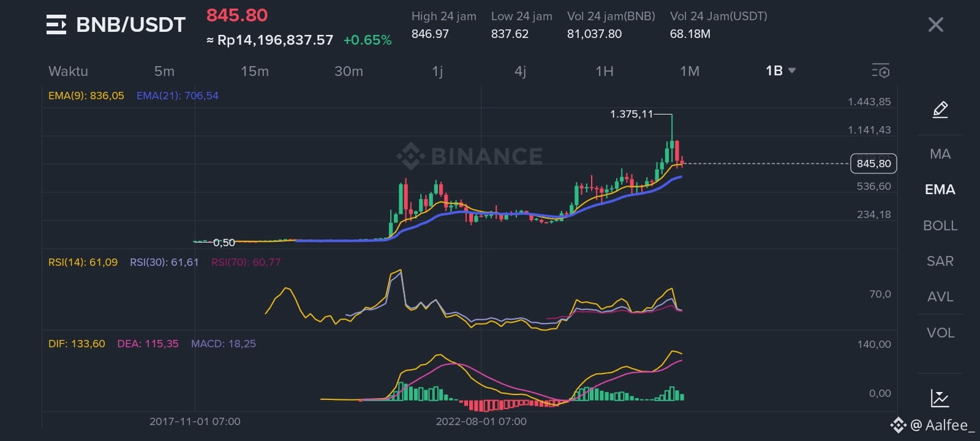Viewport: 980px width, 441px height.
Task: Toggle the AVL indicator
Action: [x=940, y=296]
